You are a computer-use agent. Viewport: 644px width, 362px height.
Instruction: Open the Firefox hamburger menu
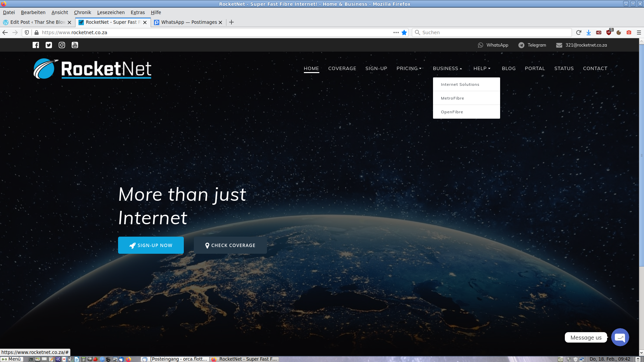pos(639,33)
